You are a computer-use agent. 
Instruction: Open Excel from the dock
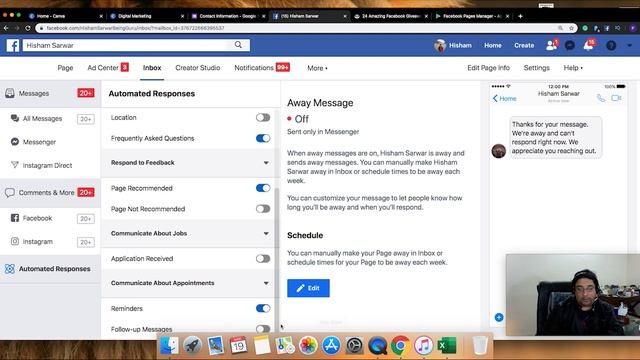coord(447,346)
